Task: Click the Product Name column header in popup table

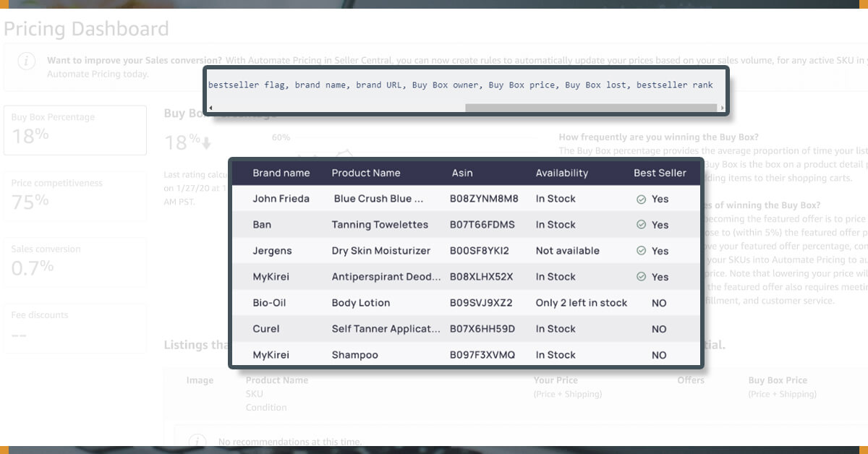Action: (366, 173)
